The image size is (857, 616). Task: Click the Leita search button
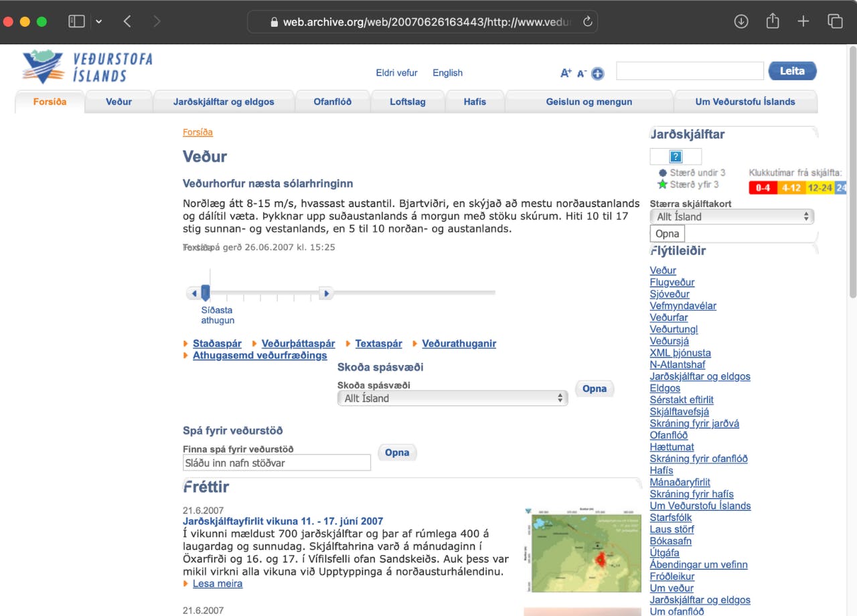[793, 71]
